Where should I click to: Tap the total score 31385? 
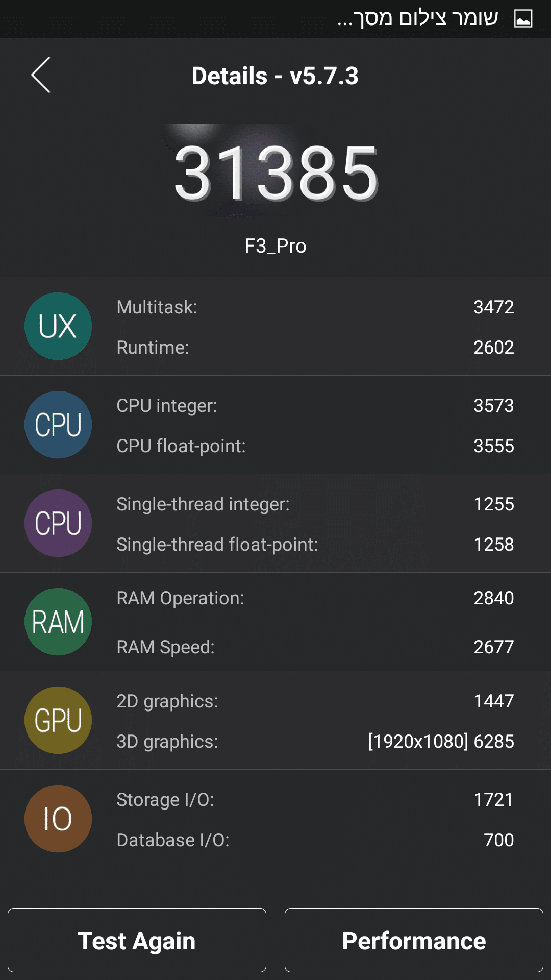point(275,173)
